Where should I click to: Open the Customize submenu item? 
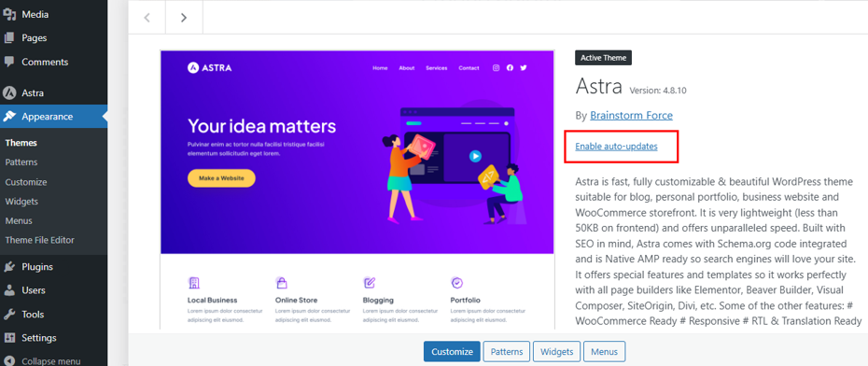pos(26,182)
